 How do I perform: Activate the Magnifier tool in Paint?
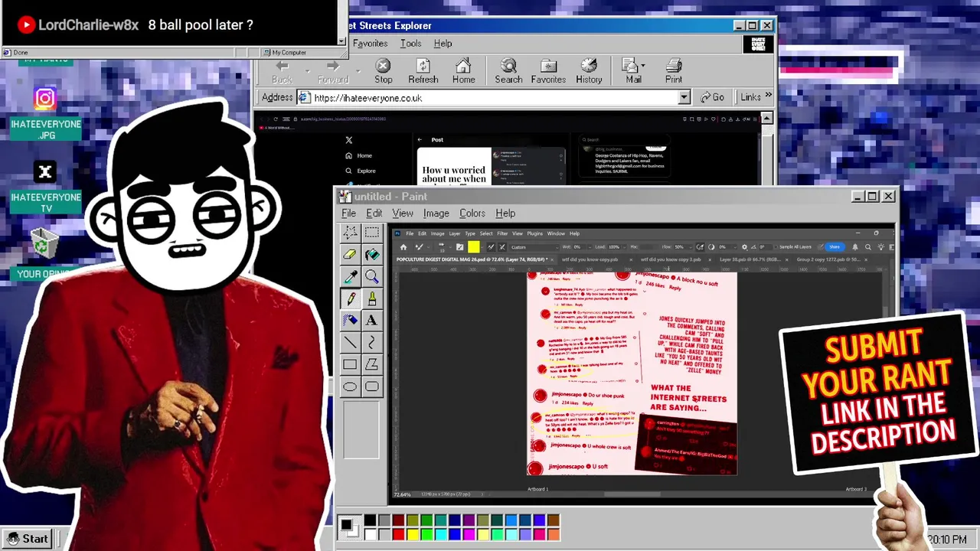pos(372,277)
